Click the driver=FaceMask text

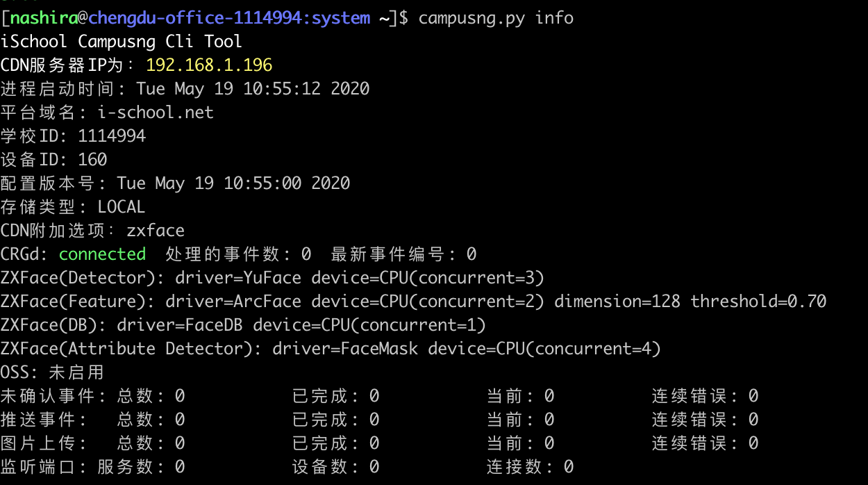point(345,349)
